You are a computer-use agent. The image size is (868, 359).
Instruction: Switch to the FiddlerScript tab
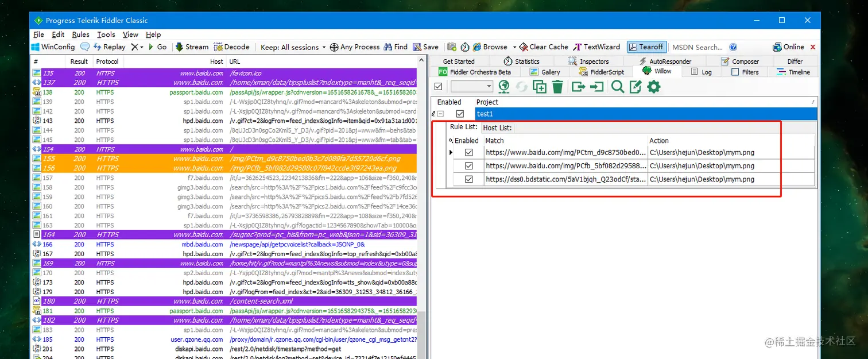point(602,72)
